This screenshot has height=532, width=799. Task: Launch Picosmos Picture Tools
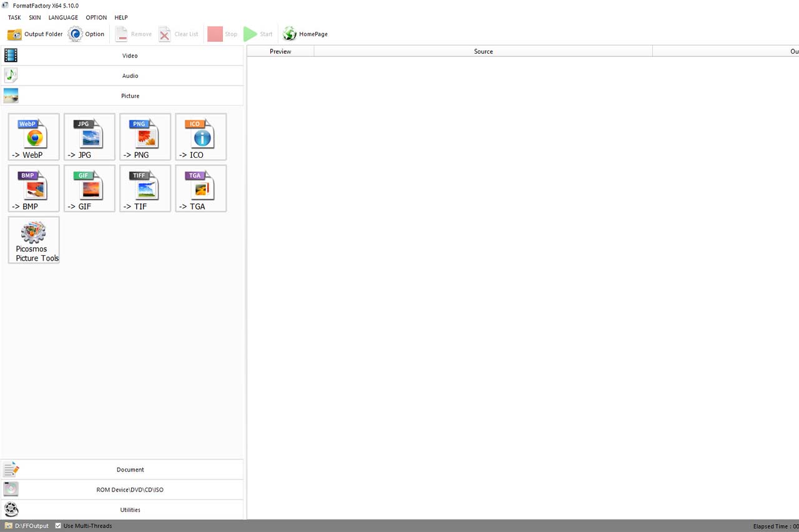pyautogui.click(x=34, y=240)
